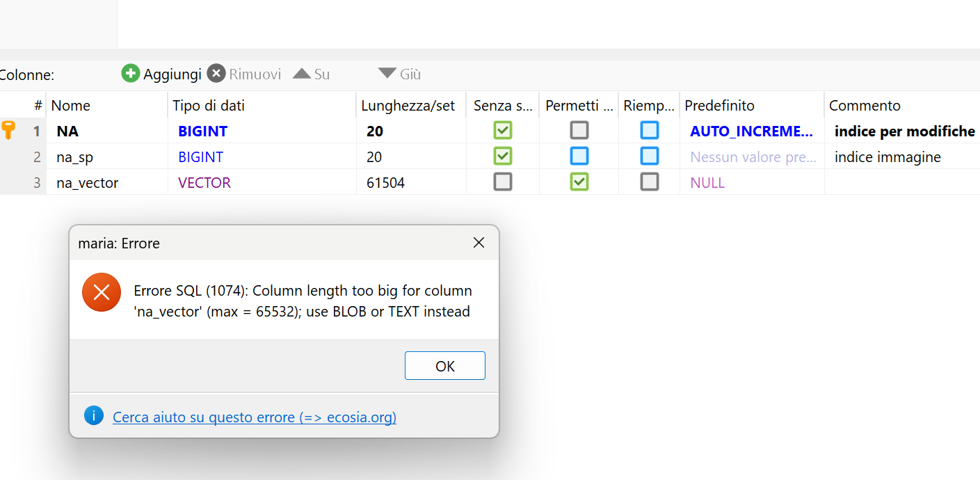Open the AUTO_INCREMENT default value for NA
Viewport: 980px width, 480px height.
click(750, 131)
